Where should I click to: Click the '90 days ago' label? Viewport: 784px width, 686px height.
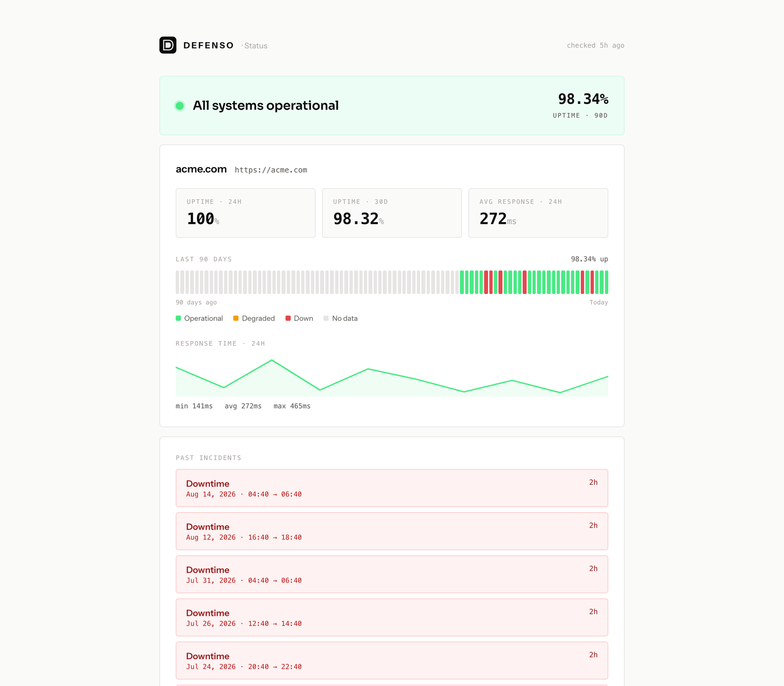(196, 302)
